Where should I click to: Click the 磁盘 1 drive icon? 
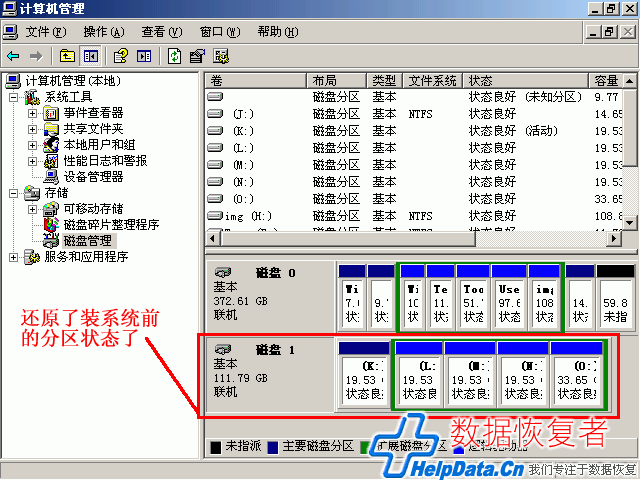(x=223, y=349)
